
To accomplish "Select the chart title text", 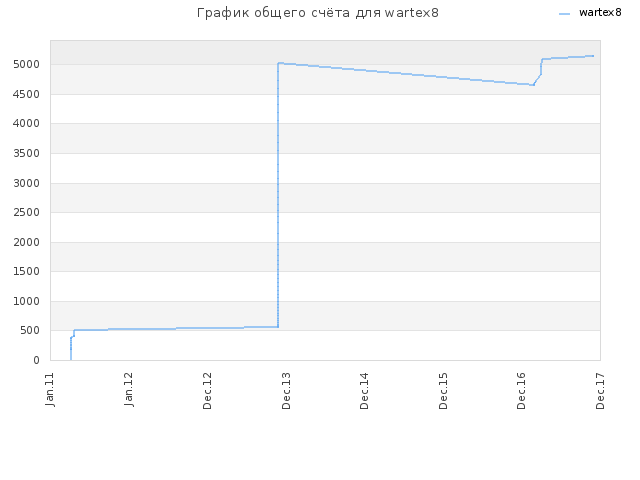I will click(318, 13).
